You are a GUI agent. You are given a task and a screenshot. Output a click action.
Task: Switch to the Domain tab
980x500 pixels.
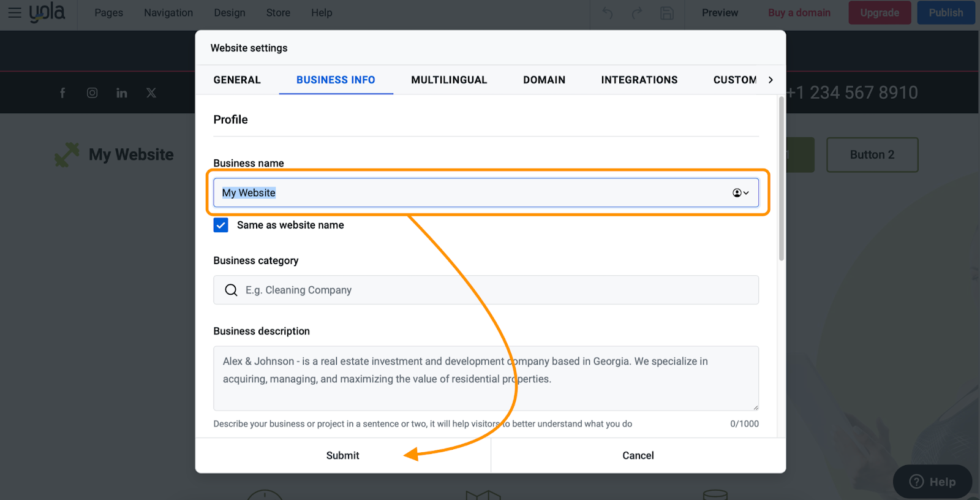pos(544,80)
